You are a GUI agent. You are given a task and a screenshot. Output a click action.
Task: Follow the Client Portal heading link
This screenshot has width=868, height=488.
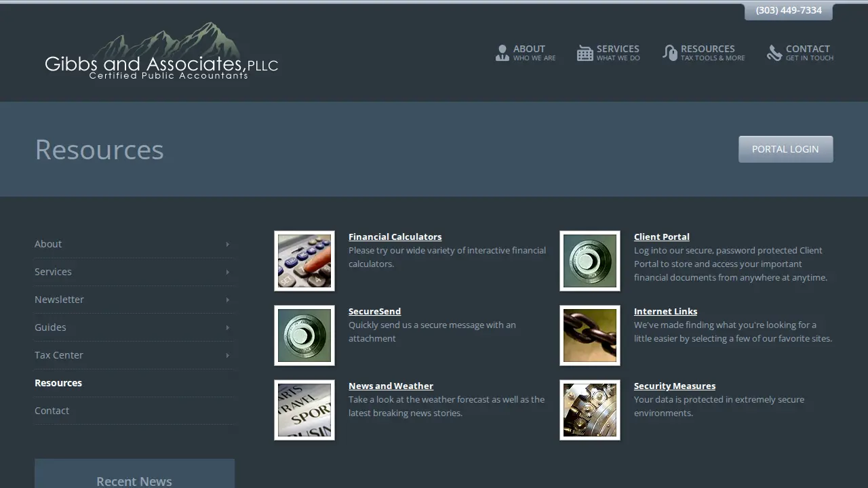[661, 237]
